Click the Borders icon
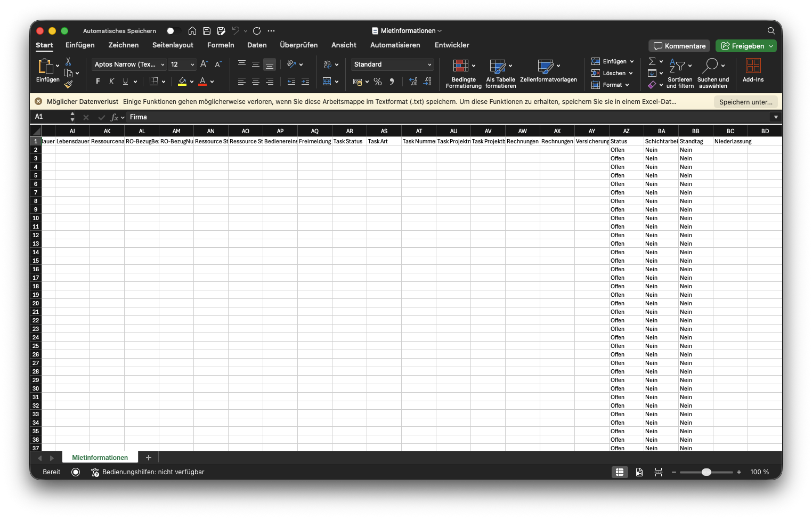The image size is (812, 519). [x=153, y=82]
